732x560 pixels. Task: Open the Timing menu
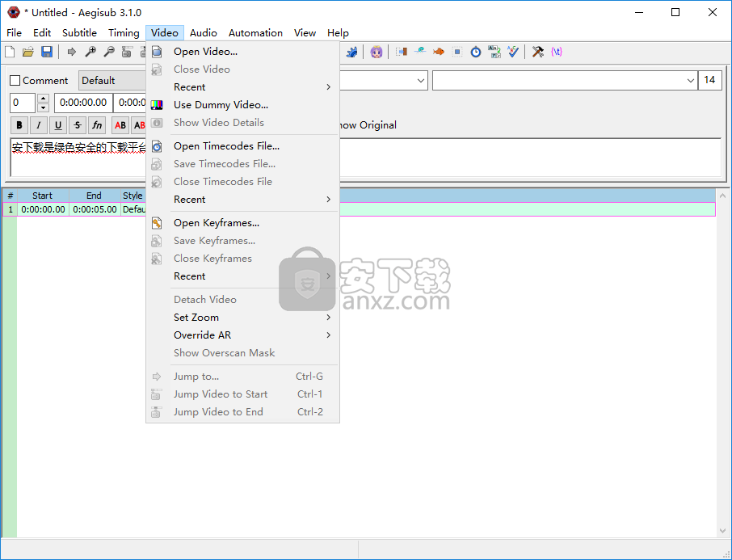(124, 33)
